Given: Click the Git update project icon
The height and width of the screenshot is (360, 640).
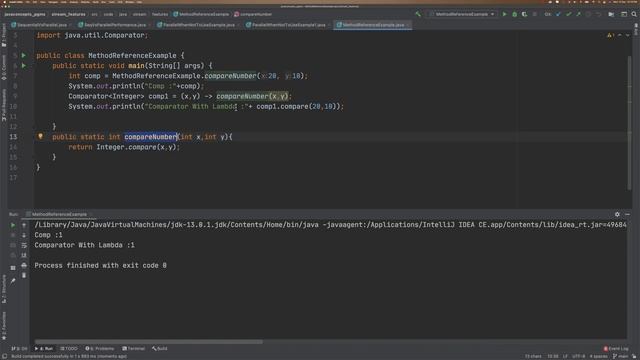Looking at the screenshot, I should click(x=558, y=14).
